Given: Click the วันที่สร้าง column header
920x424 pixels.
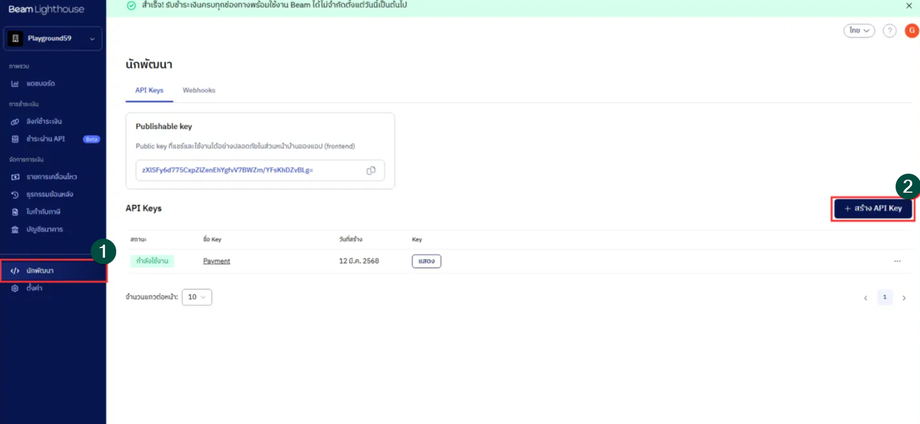Looking at the screenshot, I should 350,239.
